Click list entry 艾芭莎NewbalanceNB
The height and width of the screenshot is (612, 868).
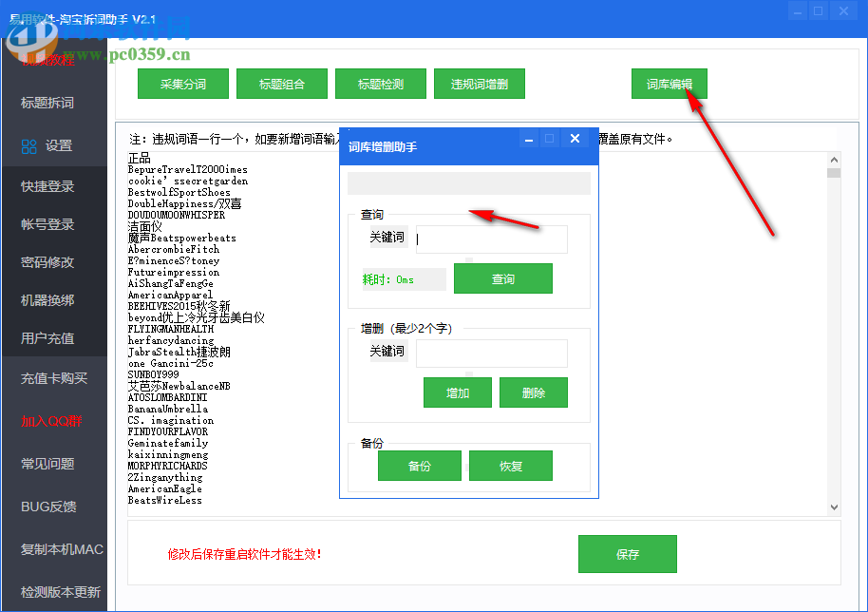179,386
